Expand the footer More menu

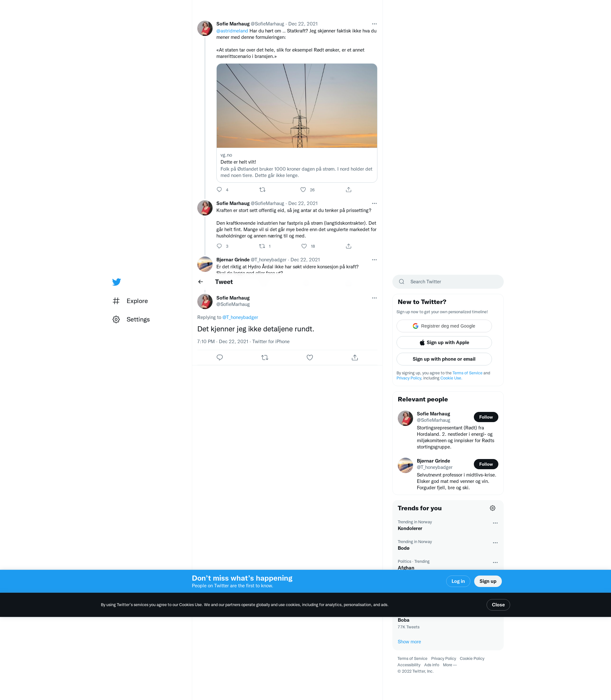(449, 665)
